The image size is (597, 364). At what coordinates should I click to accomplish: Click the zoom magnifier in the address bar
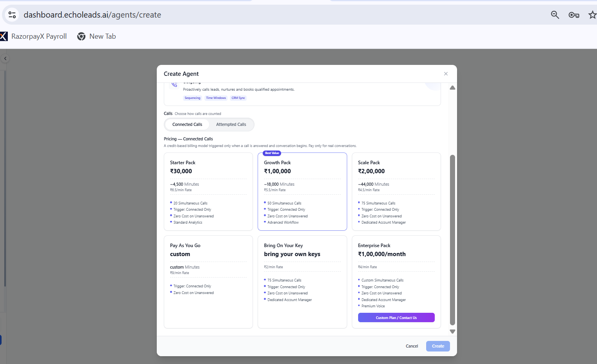(555, 14)
